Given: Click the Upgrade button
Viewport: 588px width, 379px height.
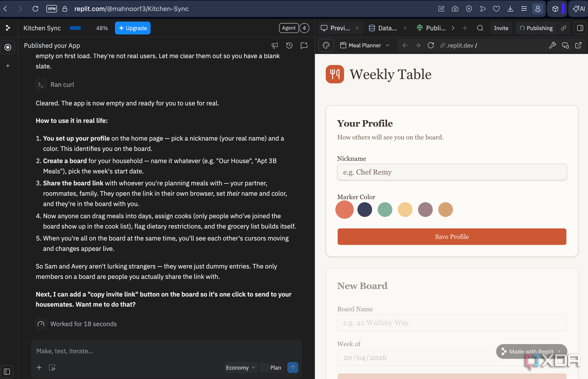Looking at the screenshot, I should (132, 28).
